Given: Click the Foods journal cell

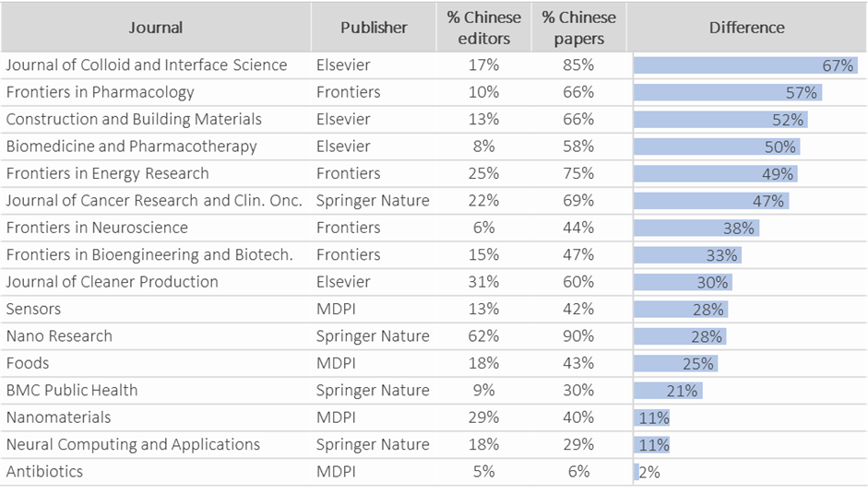Looking at the screenshot, I should (28, 363).
